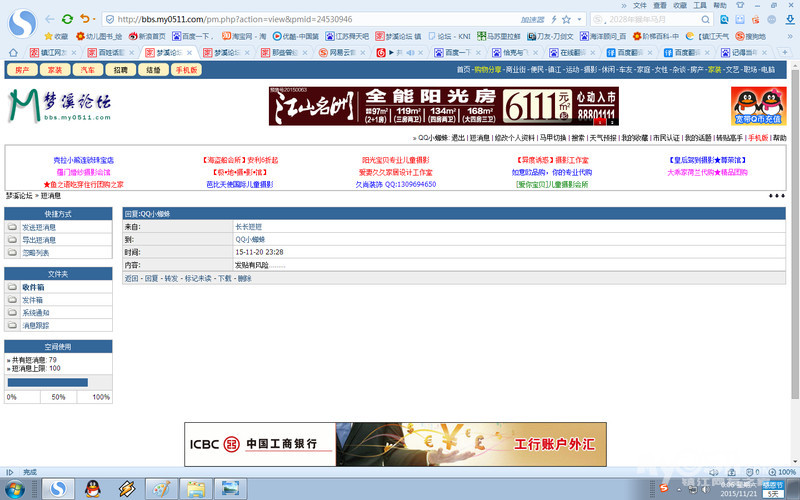This screenshot has height=500, width=800.
Task: Click the search magnifier icon in search box
Action: pyautogui.click(x=705, y=19)
